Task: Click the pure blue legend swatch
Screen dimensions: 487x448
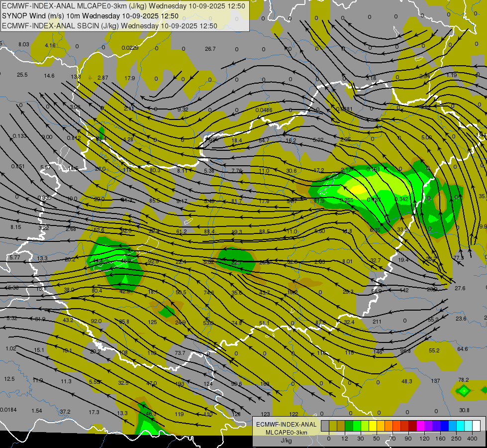Action: coord(445,426)
